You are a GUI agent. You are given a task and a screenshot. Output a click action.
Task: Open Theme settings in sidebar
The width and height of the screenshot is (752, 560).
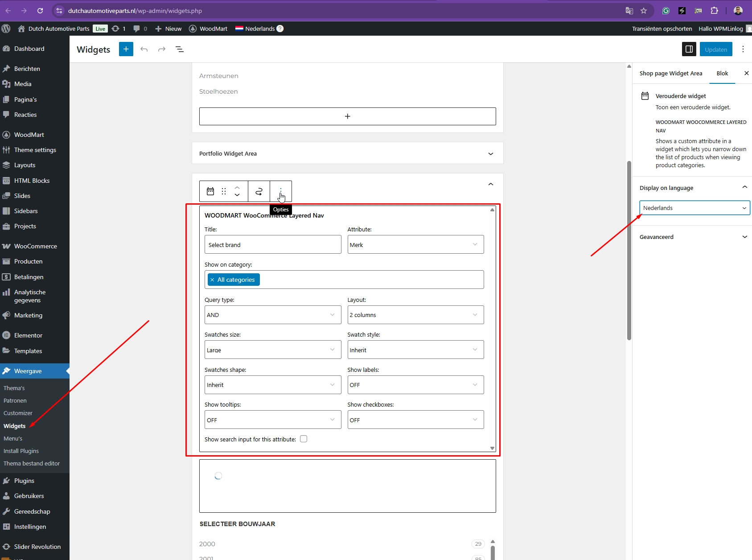tap(35, 150)
